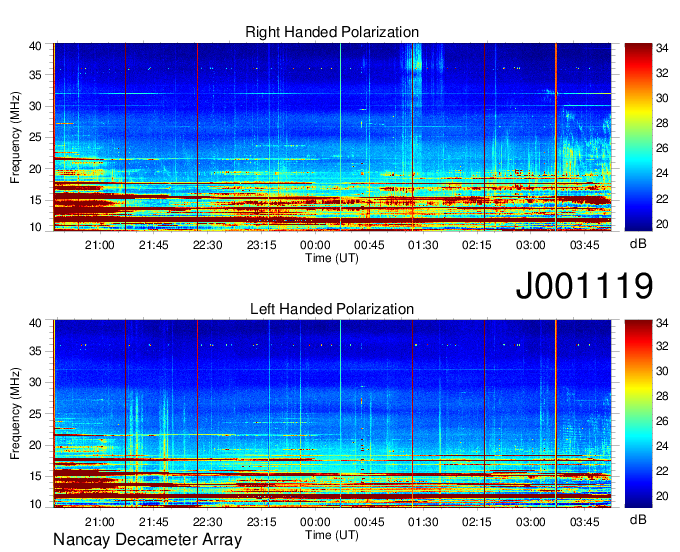Screen dimensions: 680x552
Task: Click the 'Left Handed Polarization' plot title
Action: (332, 309)
